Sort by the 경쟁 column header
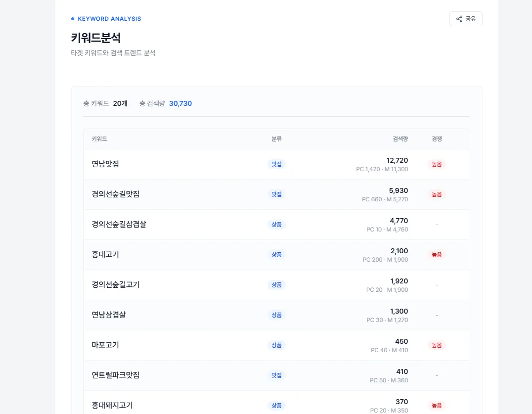Screen dimensions: 532x414 436,139
